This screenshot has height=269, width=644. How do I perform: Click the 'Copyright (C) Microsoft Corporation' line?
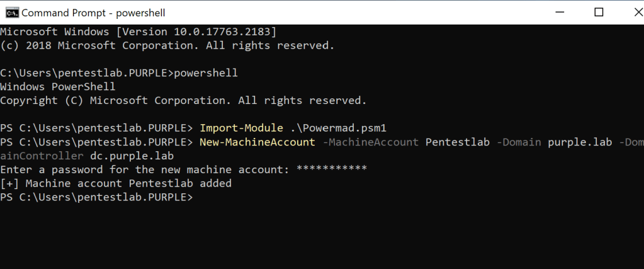(183, 100)
